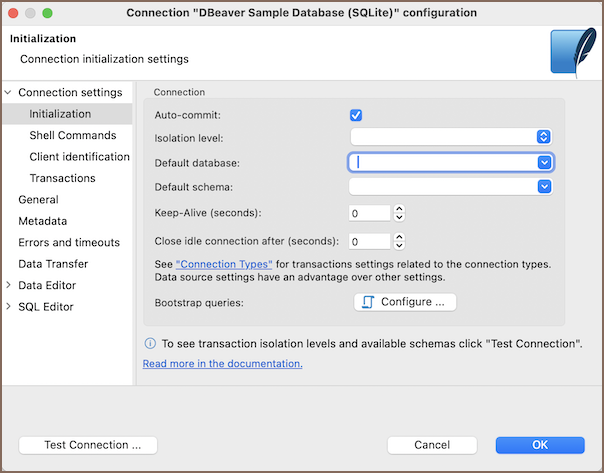Image resolution: width=604 pixels, height=473 pixels.
Task: Click the Close idle connection seconds field
Action: tap(369, 241)
